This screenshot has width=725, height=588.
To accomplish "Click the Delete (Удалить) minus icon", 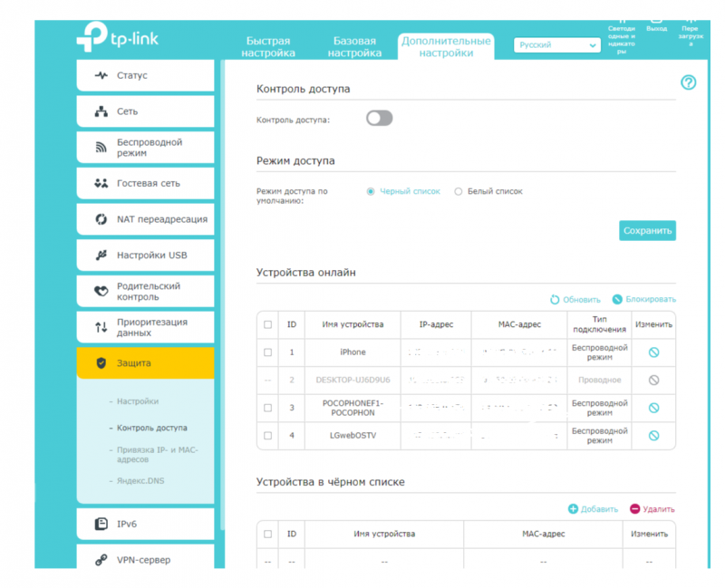I will click(x=634, y=509).
